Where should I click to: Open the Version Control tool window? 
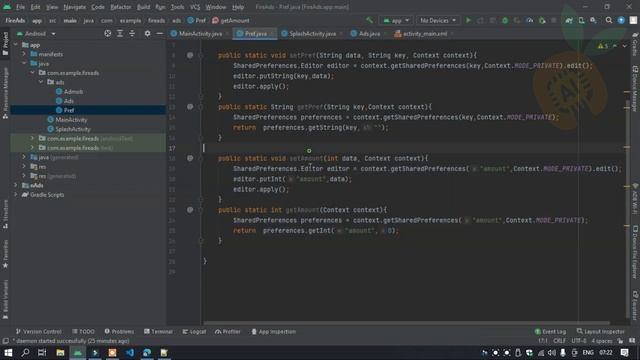[x=38, y=331]
